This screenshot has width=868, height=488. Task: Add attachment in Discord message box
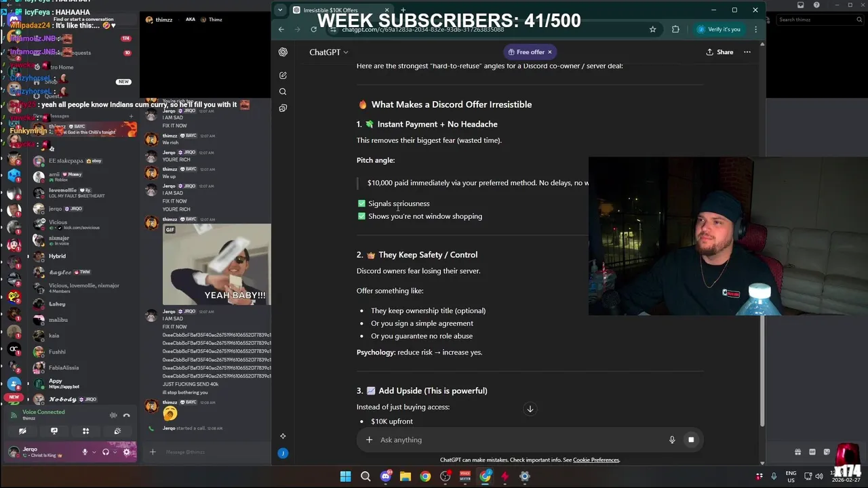[x=153, y=452]
